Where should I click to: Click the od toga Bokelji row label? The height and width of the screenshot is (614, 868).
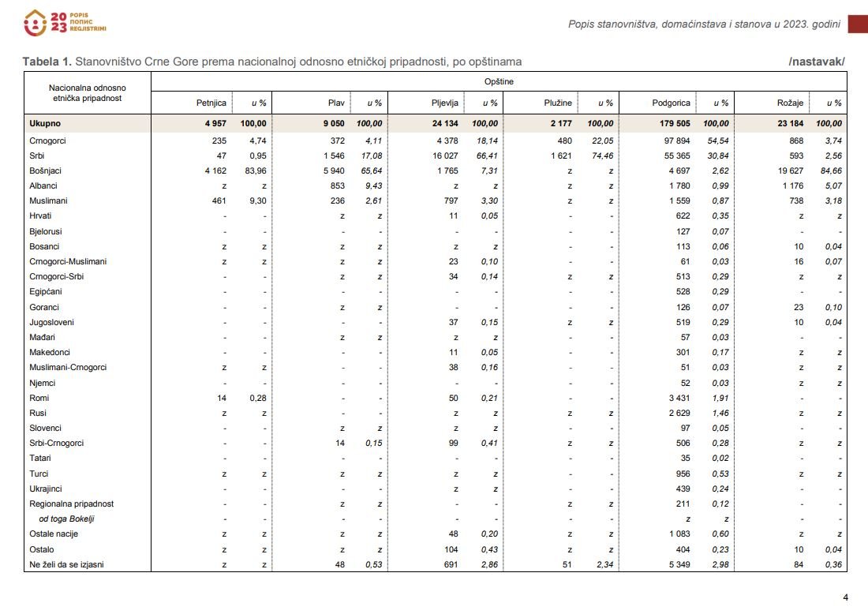tap(66, 519)
